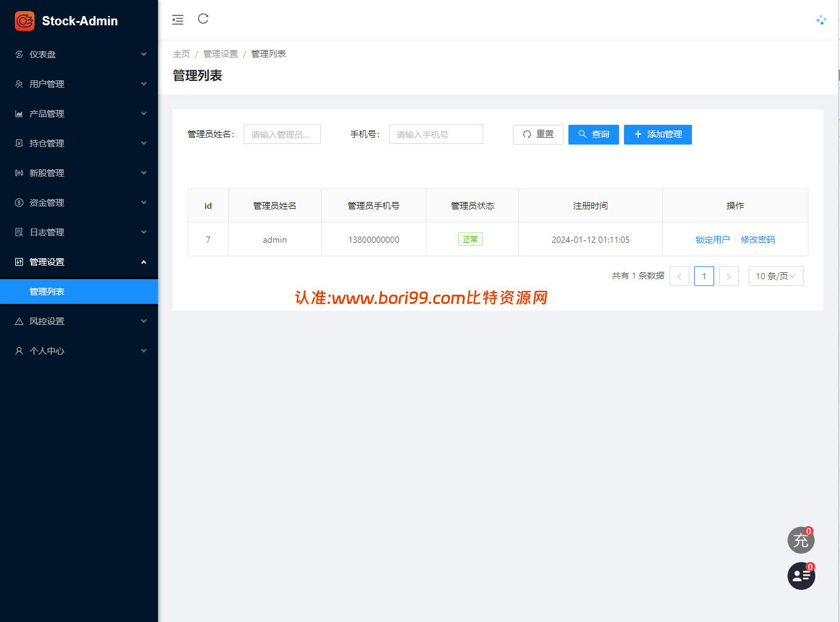Collapse the 管理设置 menu chevron

[144, 262]
